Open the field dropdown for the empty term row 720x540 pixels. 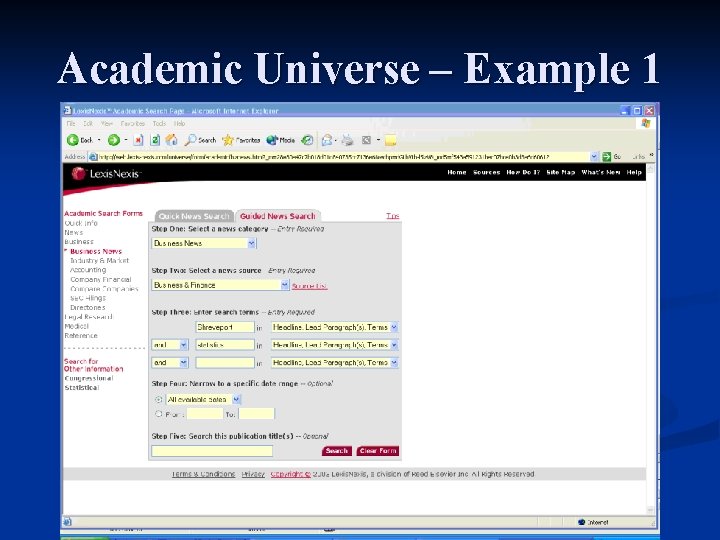click(394, 363)
